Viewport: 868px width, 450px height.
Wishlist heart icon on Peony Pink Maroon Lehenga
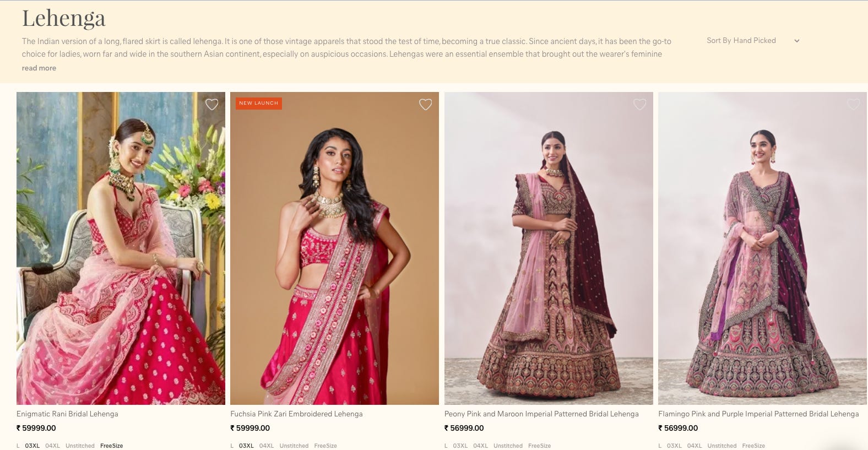tap(639, 104)
